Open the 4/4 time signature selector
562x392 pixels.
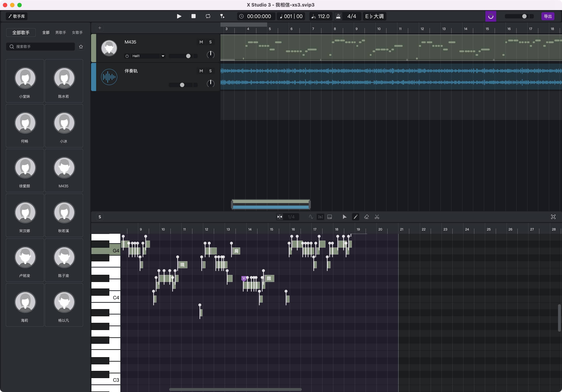click(351, 16)
